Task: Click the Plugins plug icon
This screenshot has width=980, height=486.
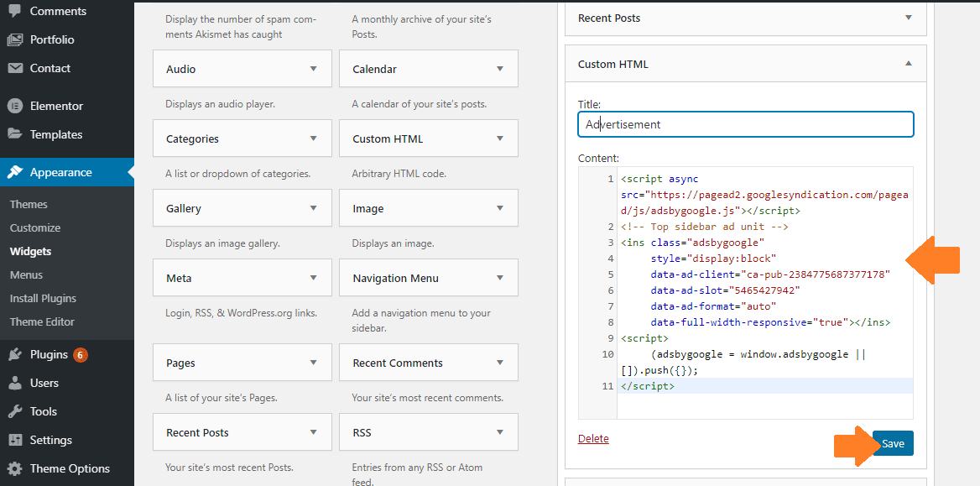Action: tap(15, 355)
